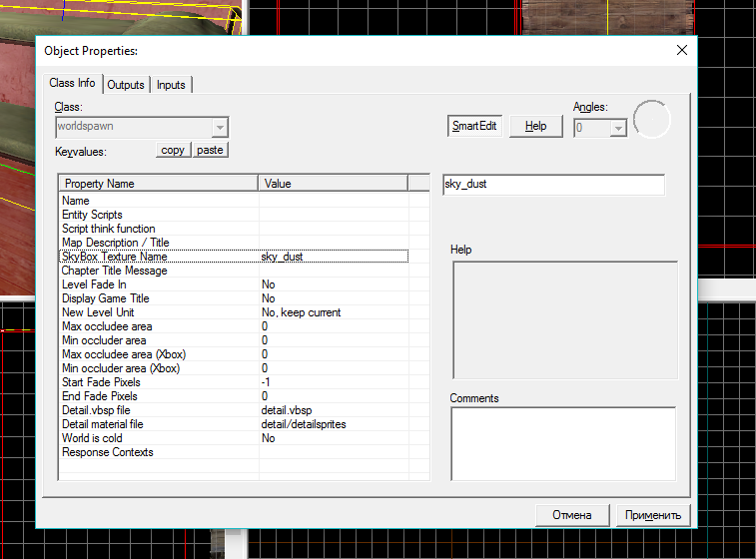
Task: Open the Class dropdown arrow
Action: tap(220, 128)
